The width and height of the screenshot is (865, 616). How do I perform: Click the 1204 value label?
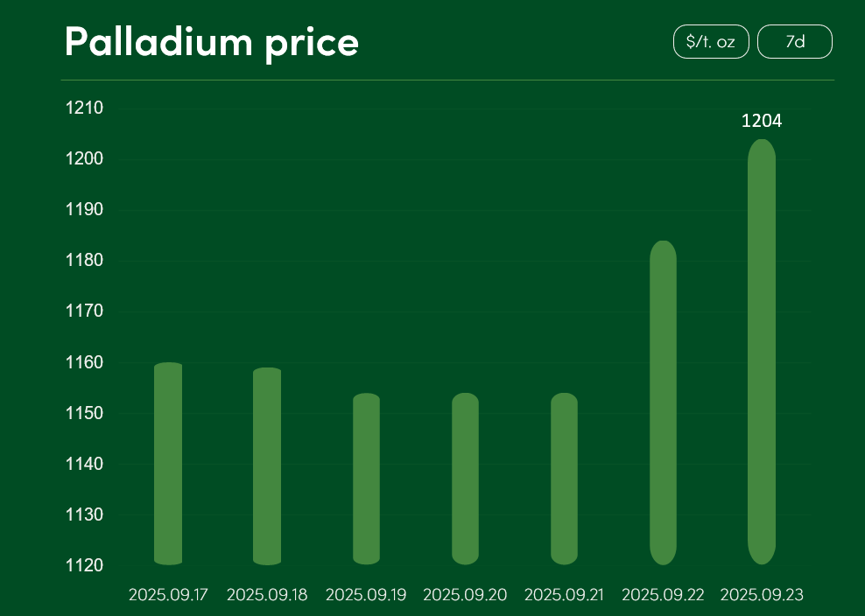tap(762, 122)
